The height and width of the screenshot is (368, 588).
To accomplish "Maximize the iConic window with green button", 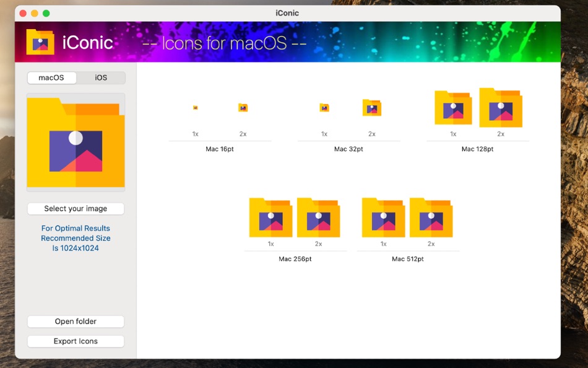I will pos(46,14).
